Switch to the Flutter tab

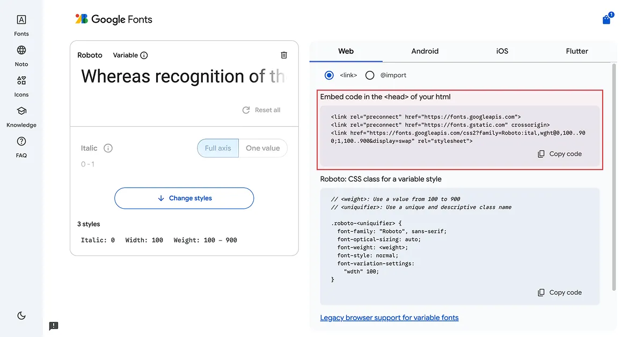point(577,52)
